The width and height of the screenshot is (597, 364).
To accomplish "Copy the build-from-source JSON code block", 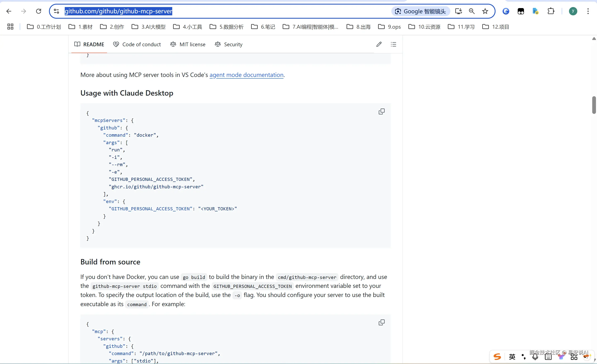I will click(381, 322).
